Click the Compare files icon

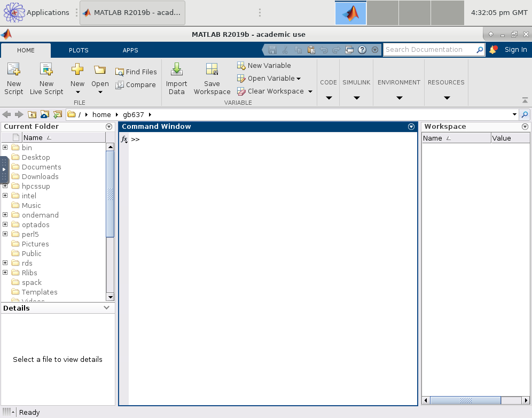120,84
